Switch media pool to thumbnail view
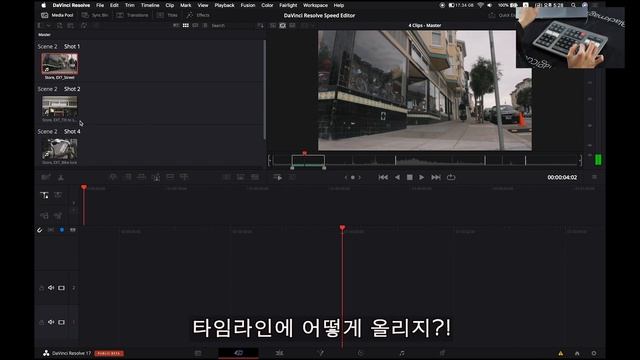Image resolution: width=640 pixels, height=360 pixels. [186, 25]
